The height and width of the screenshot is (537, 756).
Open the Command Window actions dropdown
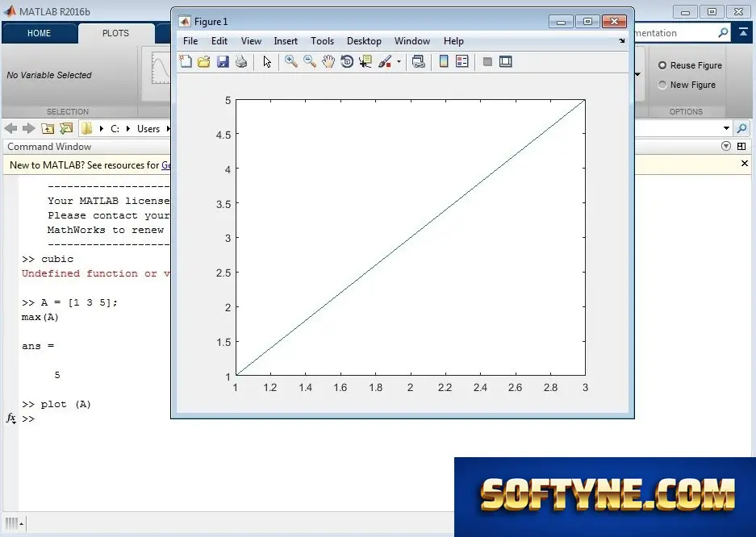(x=726, y=146)
